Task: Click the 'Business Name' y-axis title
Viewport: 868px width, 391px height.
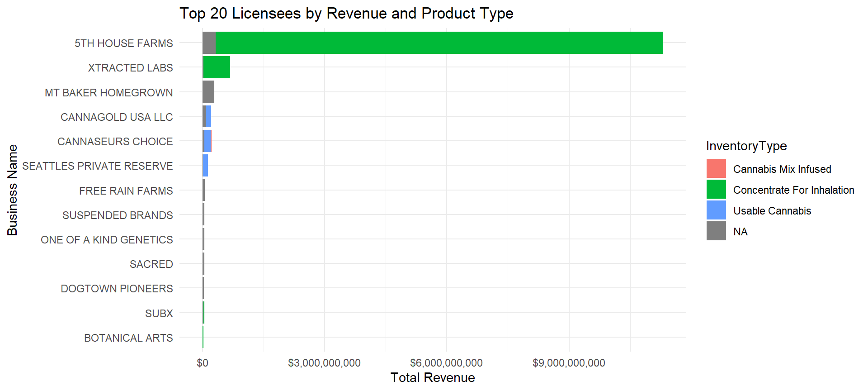Action: [13, 190]
